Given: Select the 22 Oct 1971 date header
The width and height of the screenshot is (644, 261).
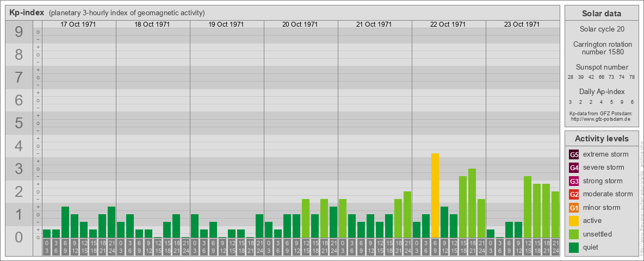Looking at the screenshot, I should point(448,24).
